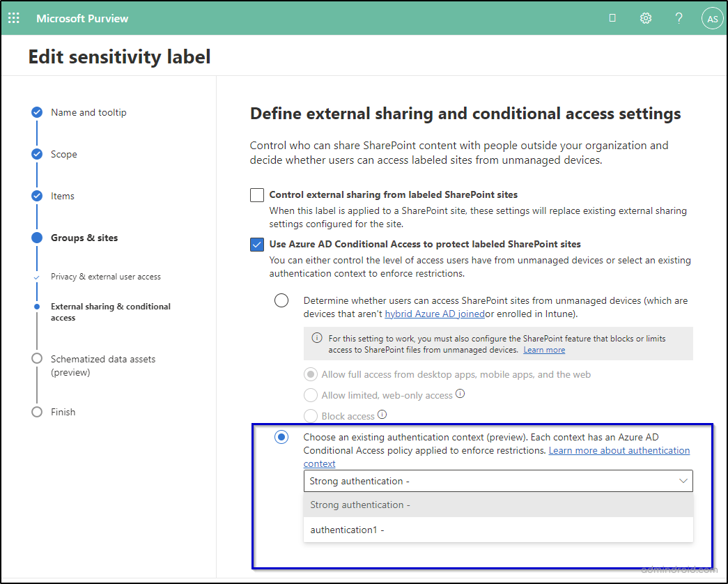The width and height of the screenshot is (728, 584).
Task: Uncheck Use Azure AD Conditional Access checkbox
Action: (257, 245)
